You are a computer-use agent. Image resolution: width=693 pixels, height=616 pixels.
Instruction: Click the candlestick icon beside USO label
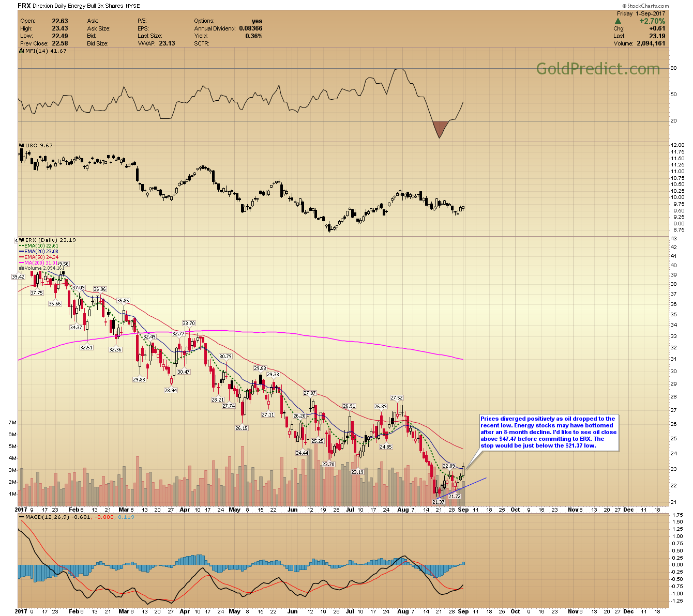coord(22,145)
